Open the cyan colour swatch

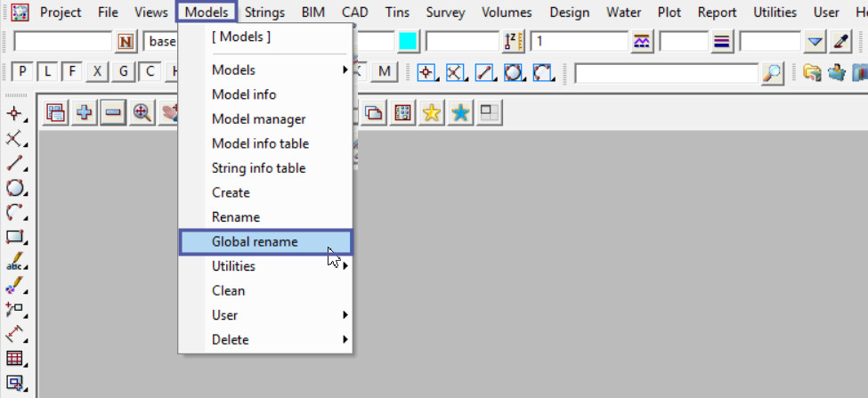coord(408,42)
